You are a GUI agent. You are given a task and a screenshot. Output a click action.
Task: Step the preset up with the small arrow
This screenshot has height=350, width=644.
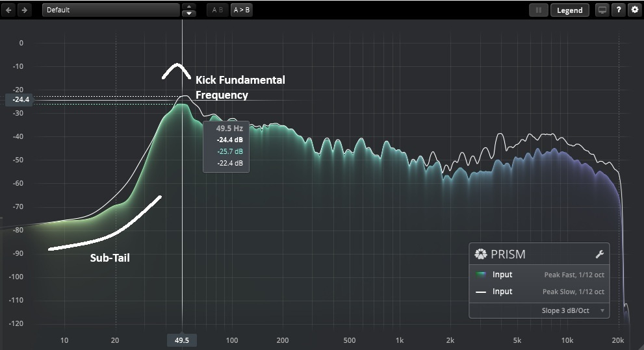189,6
